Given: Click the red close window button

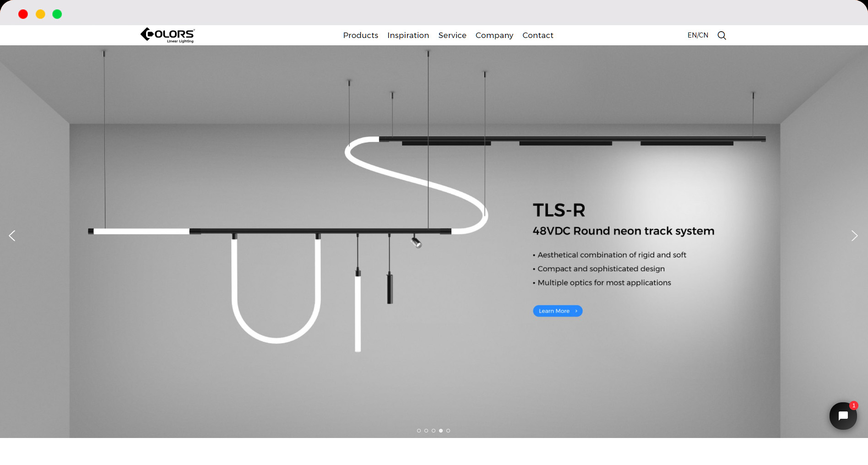Looking at the screenshot, I should tap(23, 14).
